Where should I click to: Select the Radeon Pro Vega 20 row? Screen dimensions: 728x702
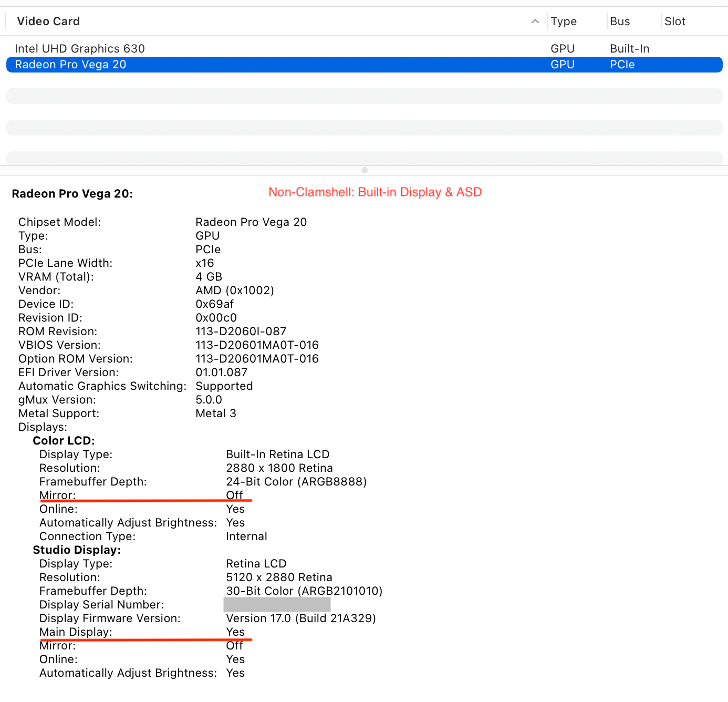click(365, 65)
